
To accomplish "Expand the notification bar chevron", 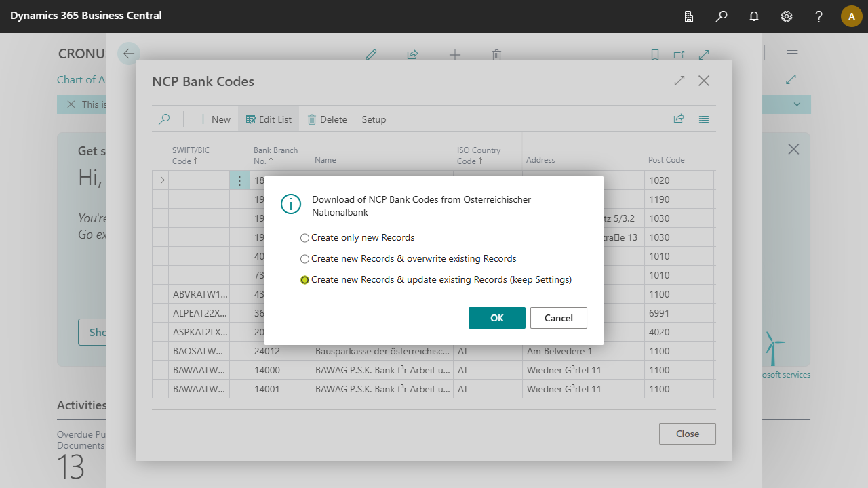I will tap(797, 104).
